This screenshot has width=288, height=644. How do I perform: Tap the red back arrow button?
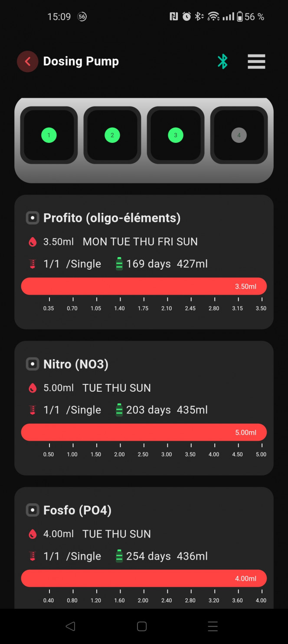28,62
